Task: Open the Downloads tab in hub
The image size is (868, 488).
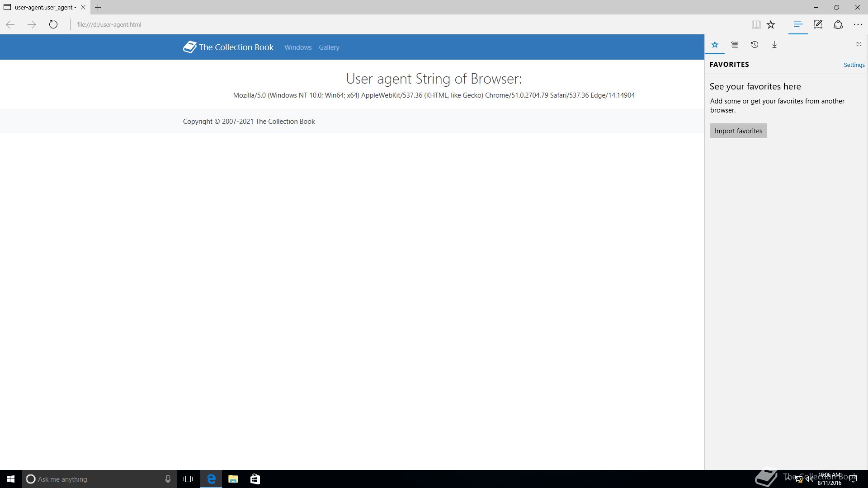Action: (x=774, y=45)
